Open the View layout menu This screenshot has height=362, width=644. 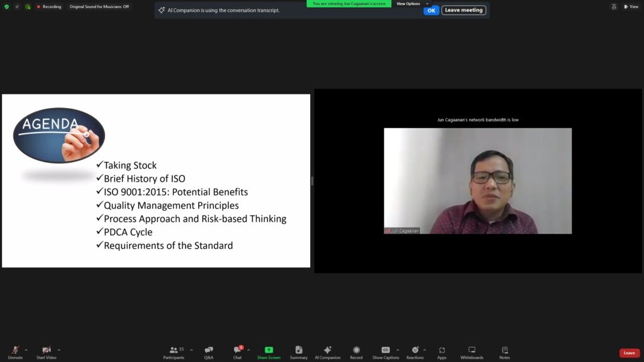click(630, 6)
